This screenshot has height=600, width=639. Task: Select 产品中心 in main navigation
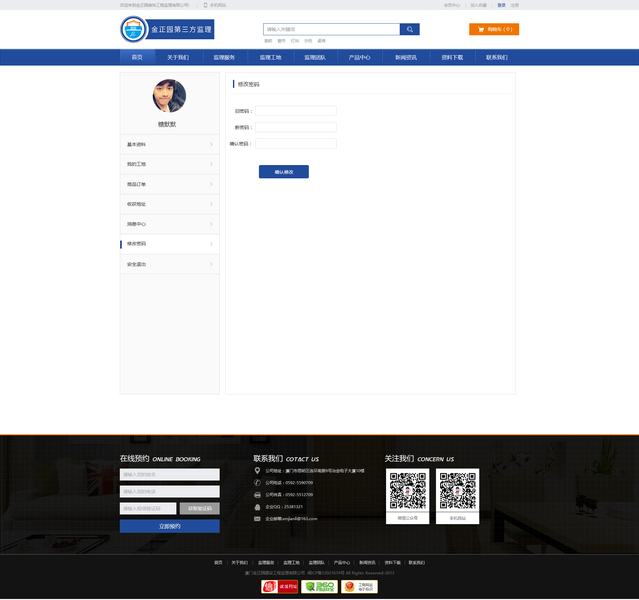coord(359,57)
